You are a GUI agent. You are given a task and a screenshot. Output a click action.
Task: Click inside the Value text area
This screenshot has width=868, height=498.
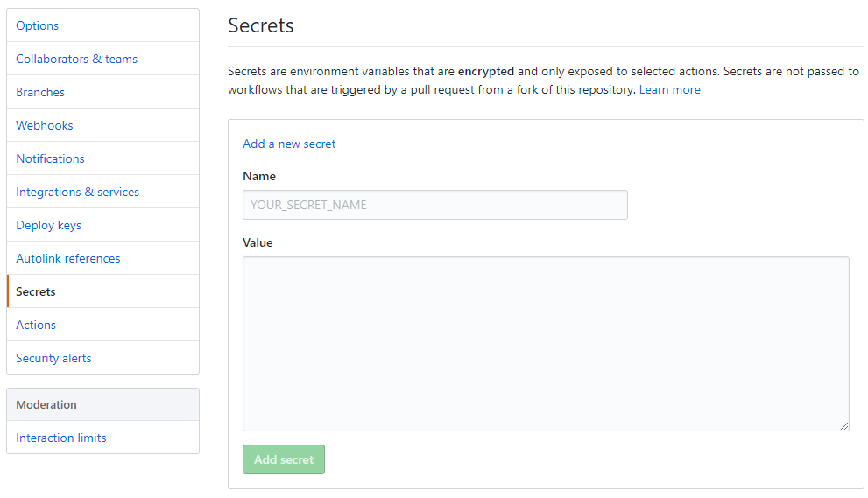coord(546,344)
